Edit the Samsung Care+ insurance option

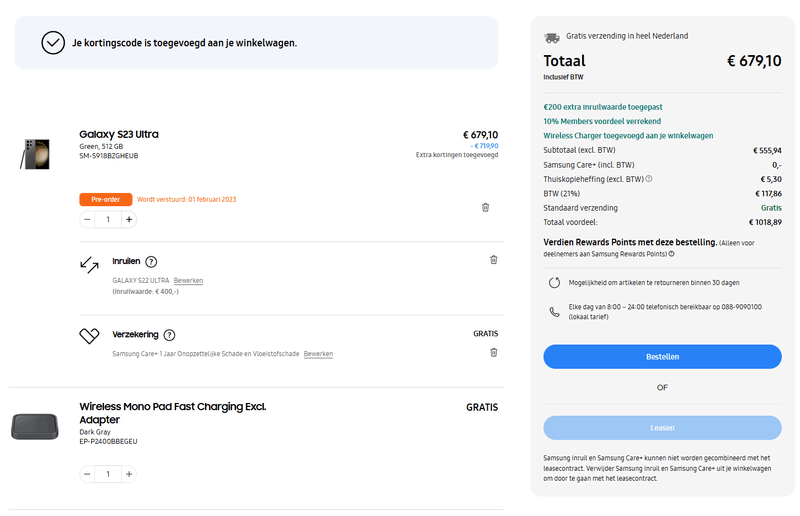click(x=318, y=354)
